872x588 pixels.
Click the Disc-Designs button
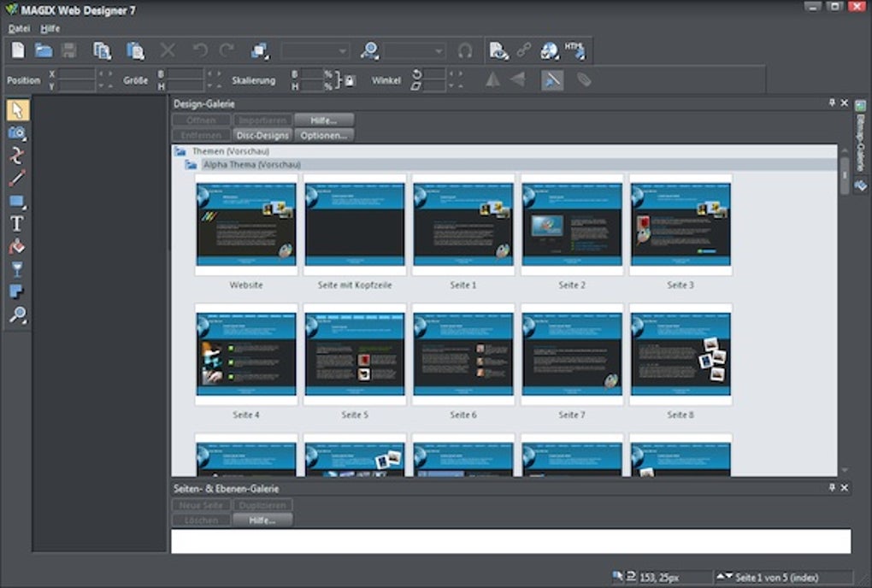pyautogui.click(x=262, y=135)
